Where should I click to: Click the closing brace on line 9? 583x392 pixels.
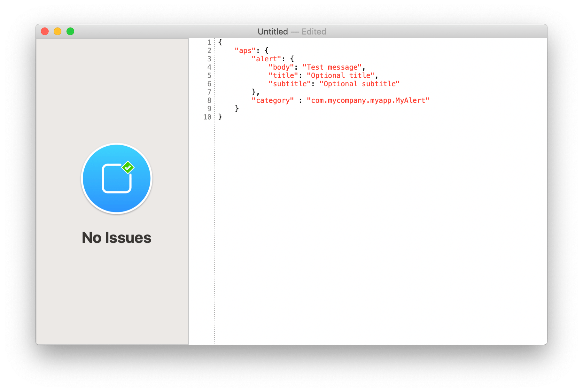click(237, 109)
